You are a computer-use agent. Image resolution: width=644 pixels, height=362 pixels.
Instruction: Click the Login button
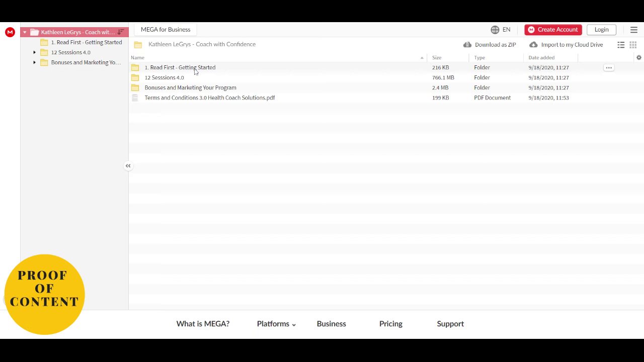[x=602, y=30]
